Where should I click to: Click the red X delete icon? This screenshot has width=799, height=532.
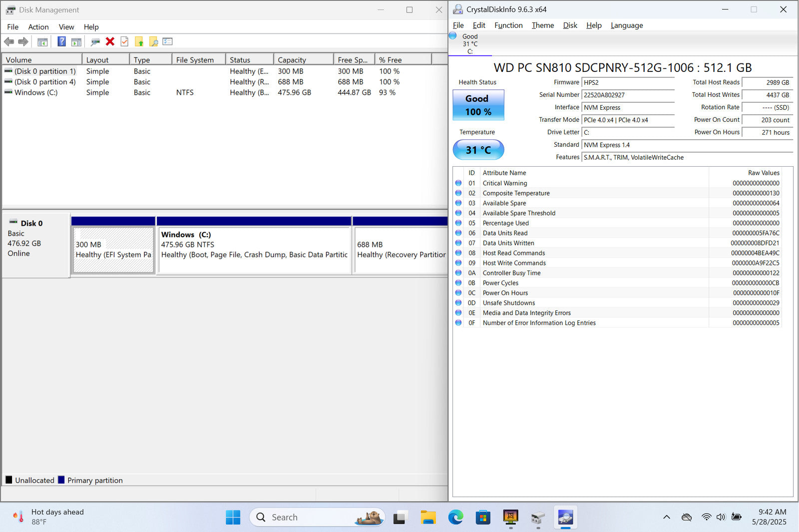point(110,42)
